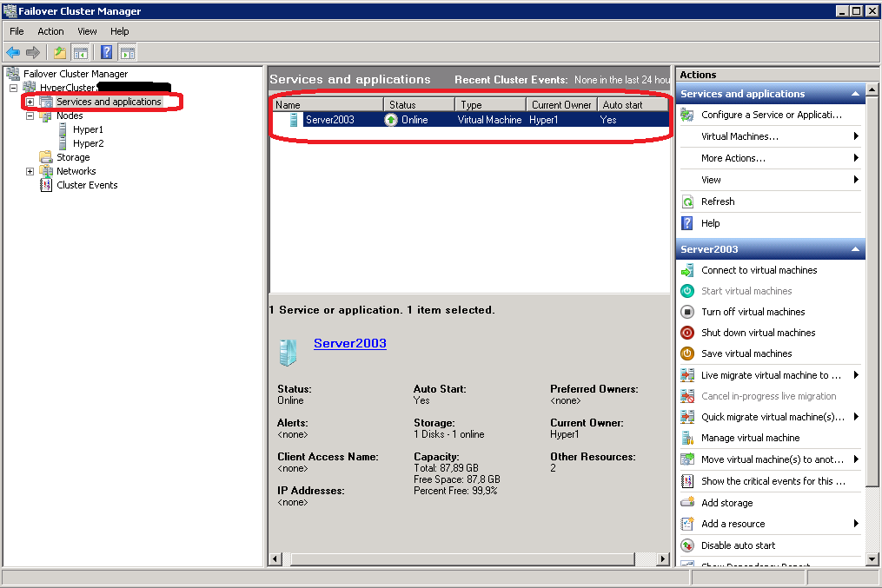Viewport: 882px width, 588px height.
Task: Select the Hyper2 node in tree
Action: [x=88, y=143]
